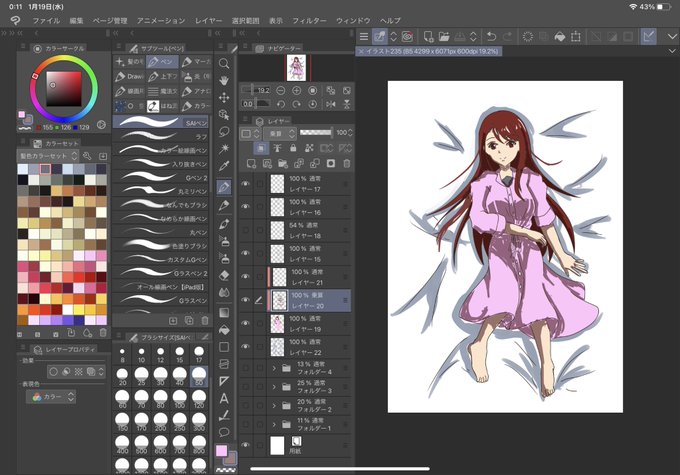680x475 pixels.
Task: Open the Clip Studio logo icon
Action: point(15,20)
